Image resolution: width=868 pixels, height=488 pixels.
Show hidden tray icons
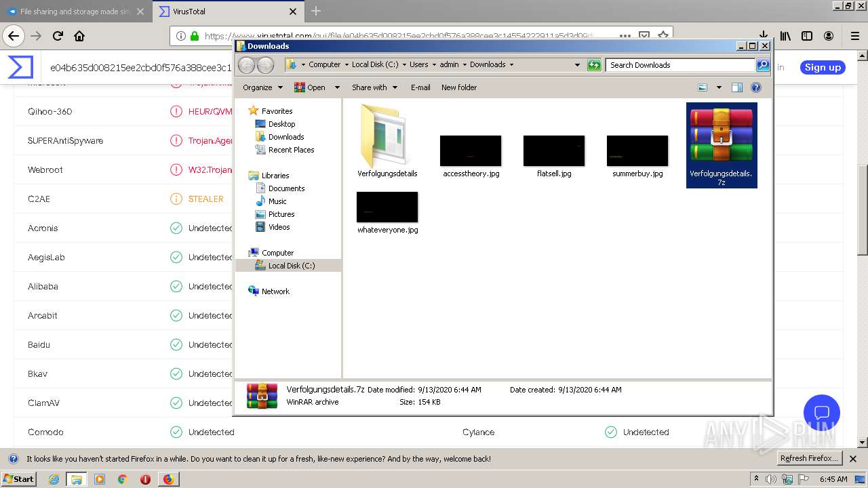pos(756,479)
